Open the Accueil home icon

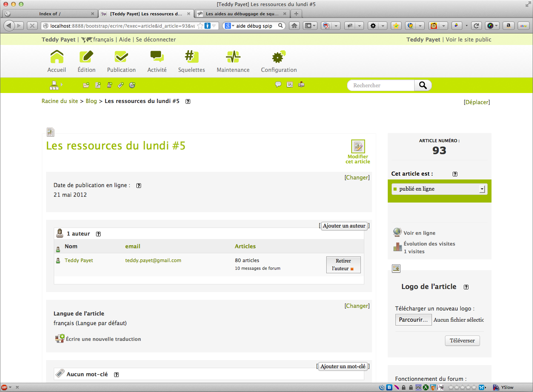click(x=57, y=57)
